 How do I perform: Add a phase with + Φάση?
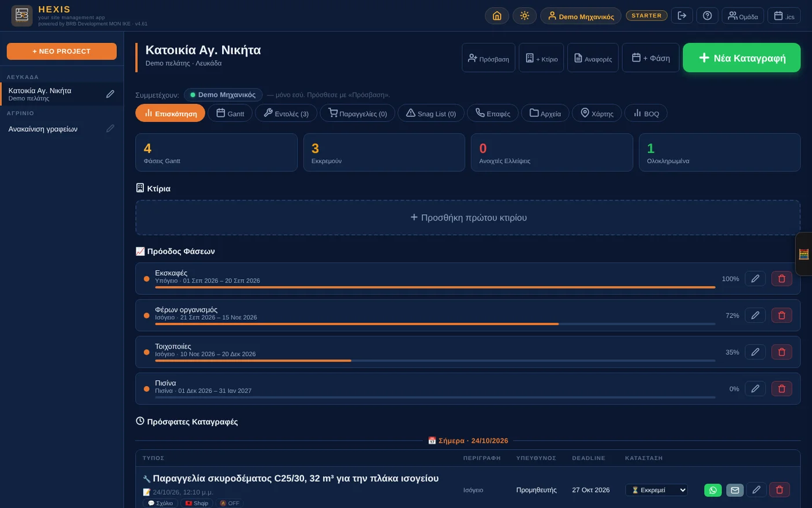pyautogui.click(x=650, y=57)
